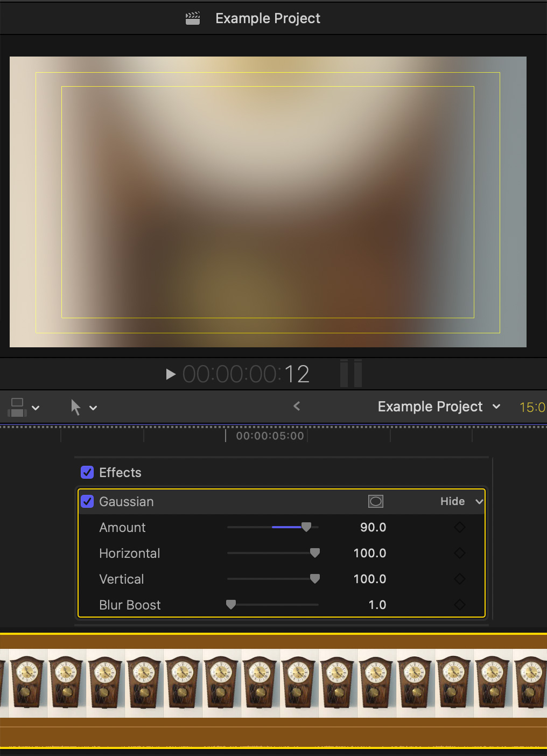This screenshot has height=756, width=547.
Task: Click the clip appearance connection icon
Action: 17,407
